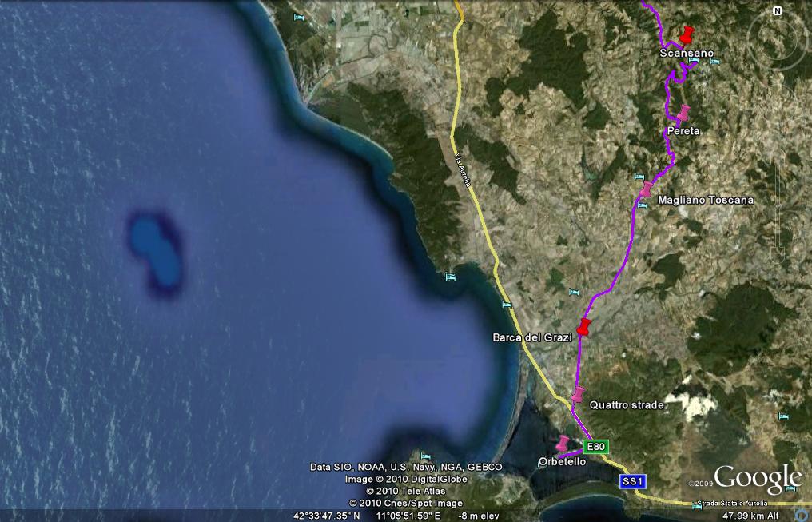Select the red Barca del Grazi pushpin
Image resolution: width=812 pixels, height=522 pixels.
583,328
